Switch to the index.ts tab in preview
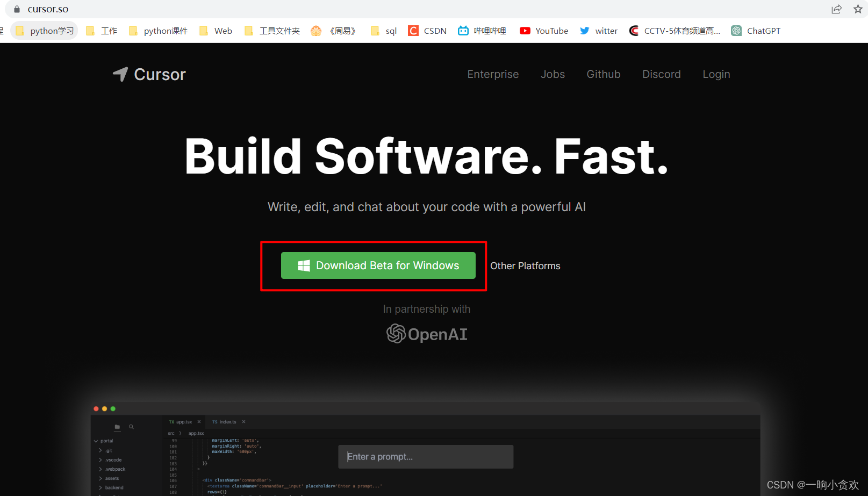 pyautogui.click(x=224, y=422)
